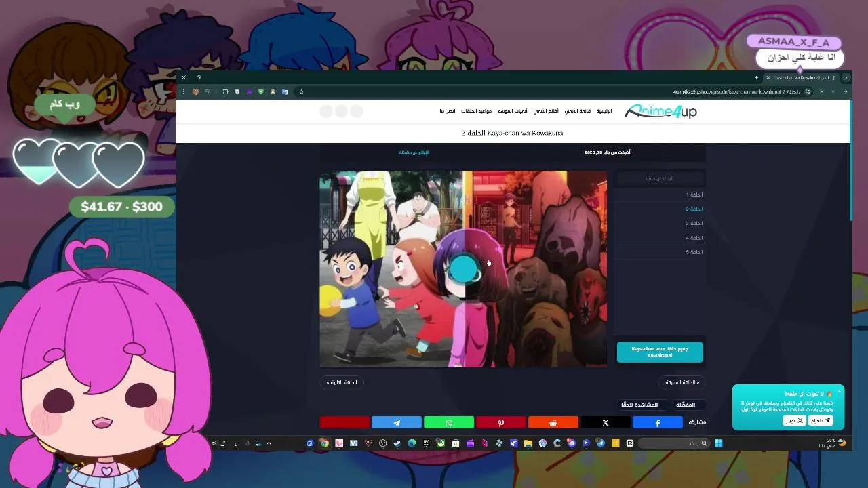
Task: Open Discord from the taskbar
Action: 571,443
